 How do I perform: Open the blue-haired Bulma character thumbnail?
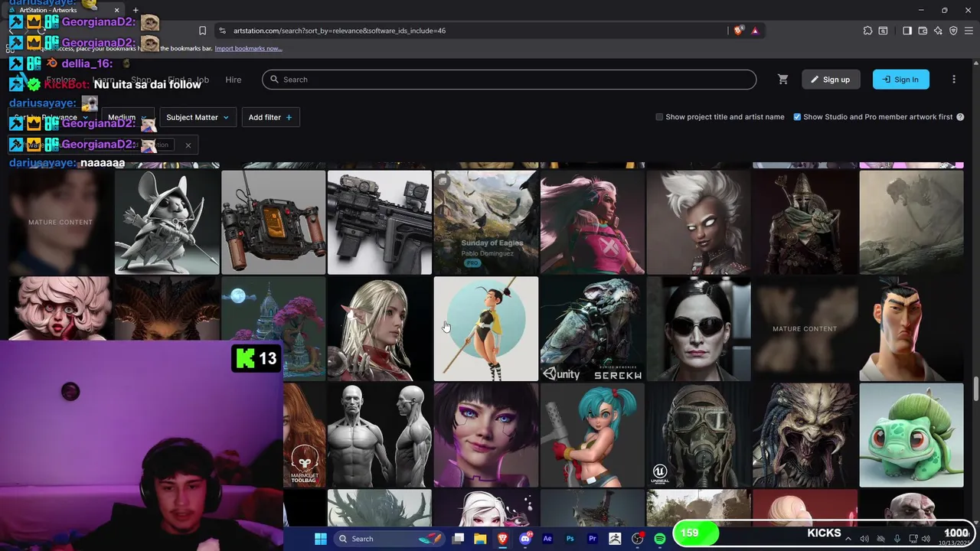tap(593, 435)
